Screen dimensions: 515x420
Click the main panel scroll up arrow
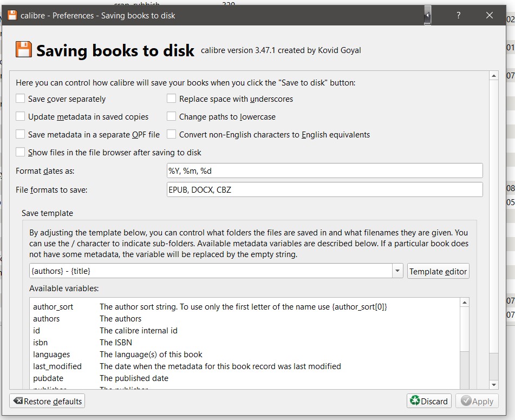coord(493,76)
